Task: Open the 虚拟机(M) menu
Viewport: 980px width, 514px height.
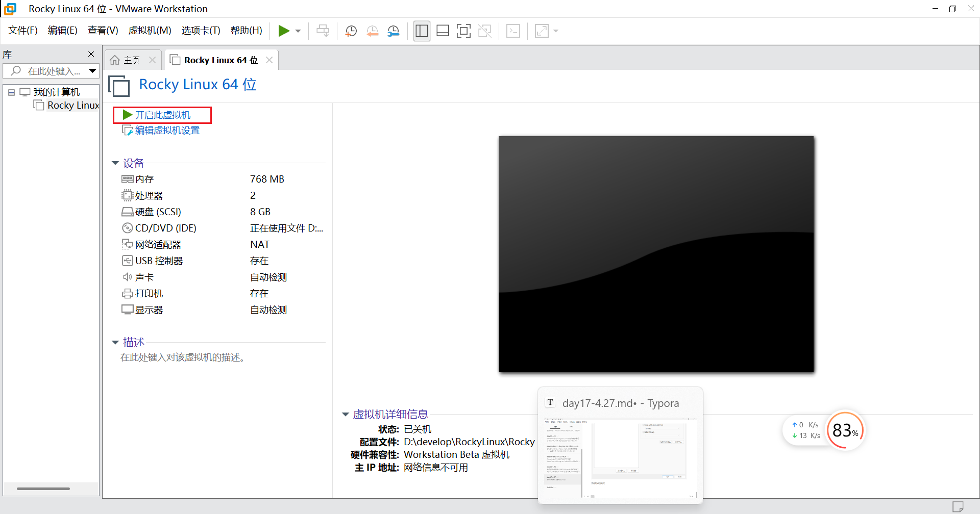Action: point(150,31)
